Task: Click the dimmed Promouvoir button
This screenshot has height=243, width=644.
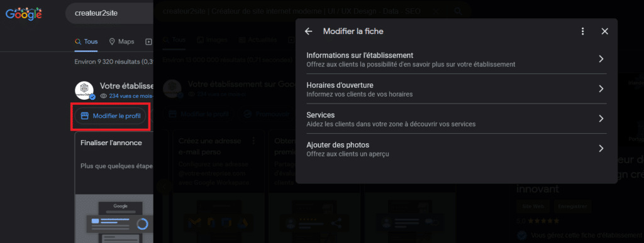Action: tap(267, 114)
